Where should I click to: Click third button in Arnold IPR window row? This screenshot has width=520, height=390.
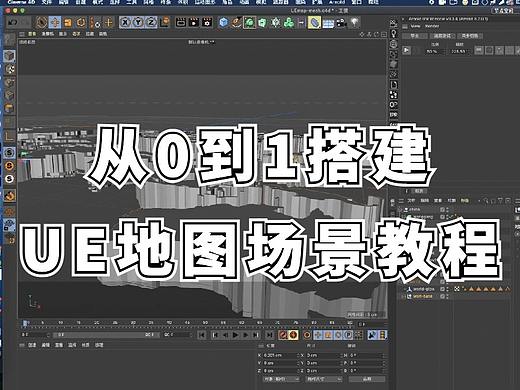pyautogui.click(x=470, y=36)
